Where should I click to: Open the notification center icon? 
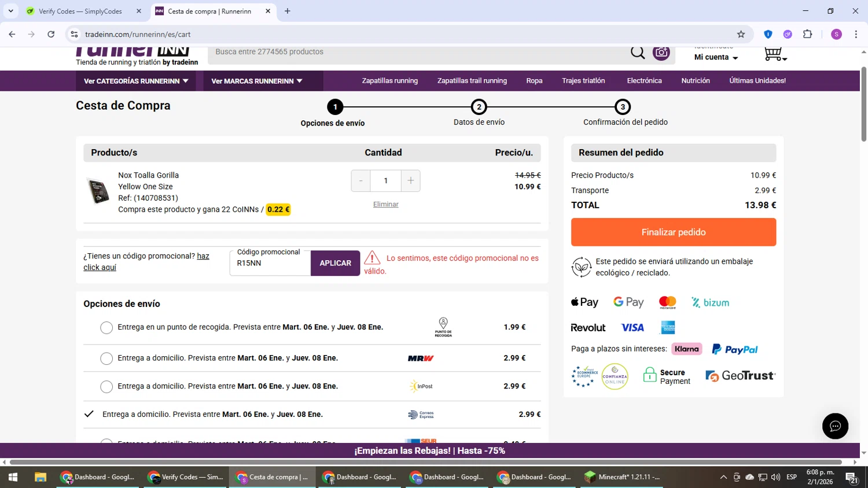pos(852,477)
